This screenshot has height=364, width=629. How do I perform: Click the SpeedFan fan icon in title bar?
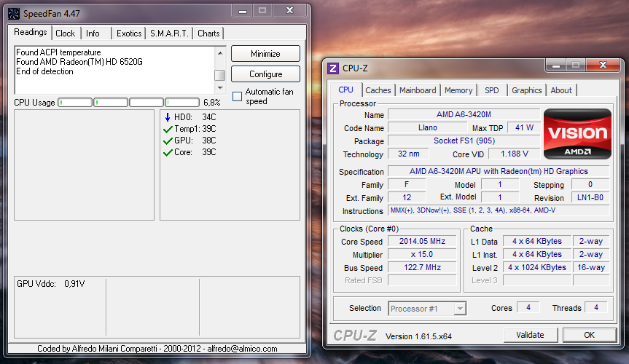tap(14, 14)
